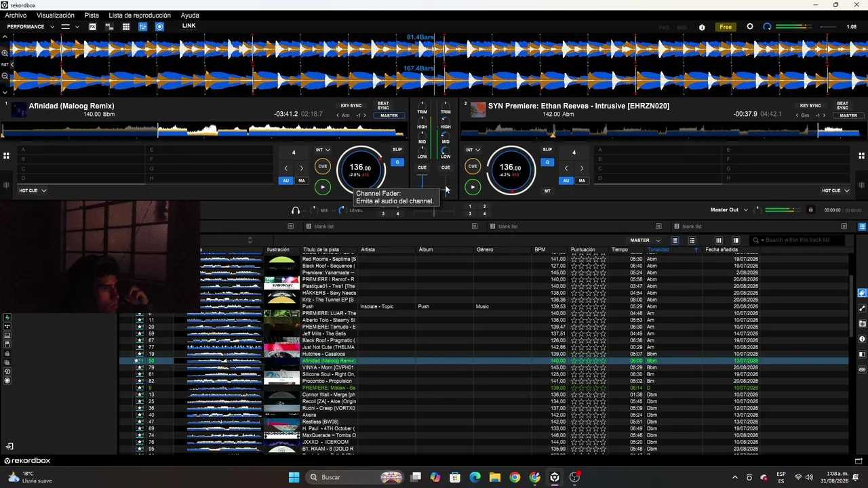This screenshot has height=488, width=868.
Task: Click the headphones cue icon
Action: 295,211
